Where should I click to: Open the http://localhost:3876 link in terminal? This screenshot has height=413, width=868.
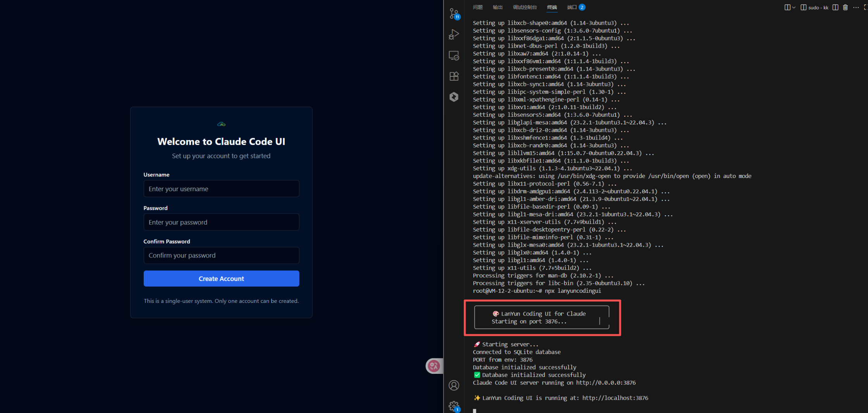click(x=615, y=398)
